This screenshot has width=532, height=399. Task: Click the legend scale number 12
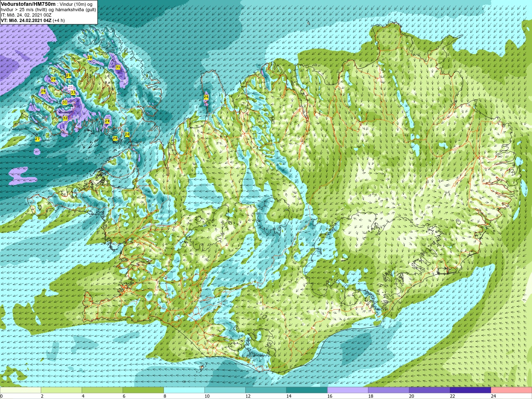coord(248,396)
